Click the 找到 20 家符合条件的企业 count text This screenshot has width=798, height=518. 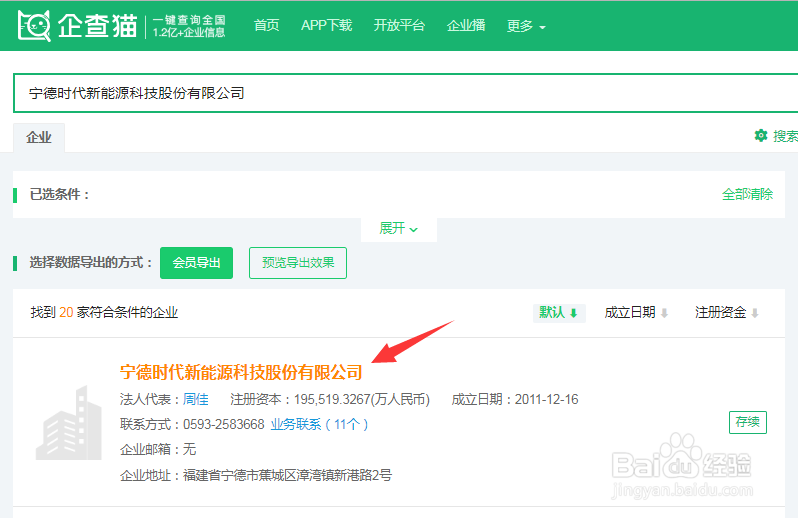104,312
